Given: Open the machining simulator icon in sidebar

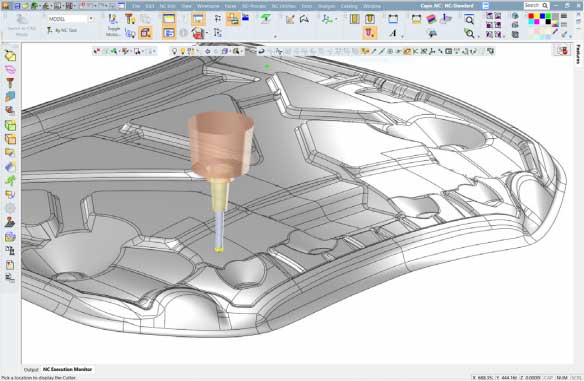Looking at the screenshot, I should tap(10, 110).
